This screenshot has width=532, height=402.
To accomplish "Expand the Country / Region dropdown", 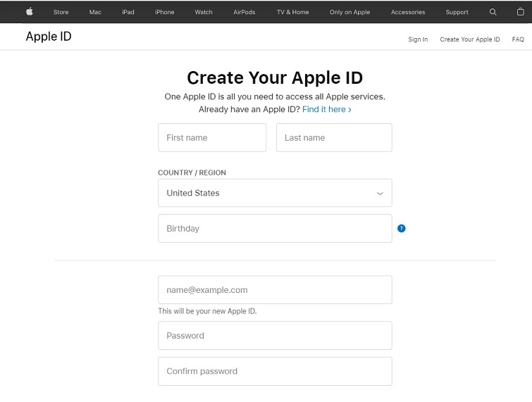I will [275, 193].
